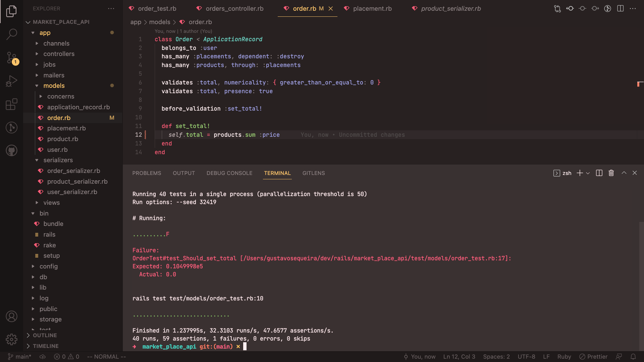The image size is (644, 362).
Task: Collapse the serializers folder
Action: tap(58, 160)
